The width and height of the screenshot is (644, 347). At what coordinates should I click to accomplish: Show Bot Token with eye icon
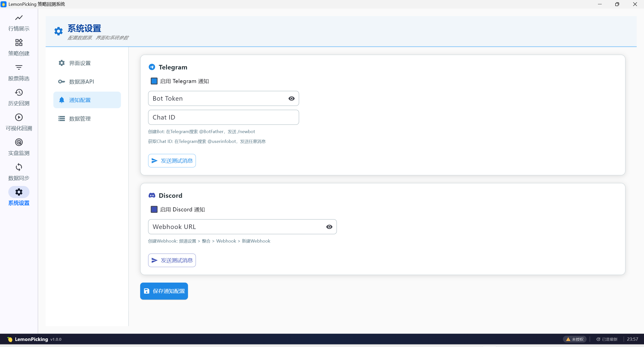tap(291, 98)
